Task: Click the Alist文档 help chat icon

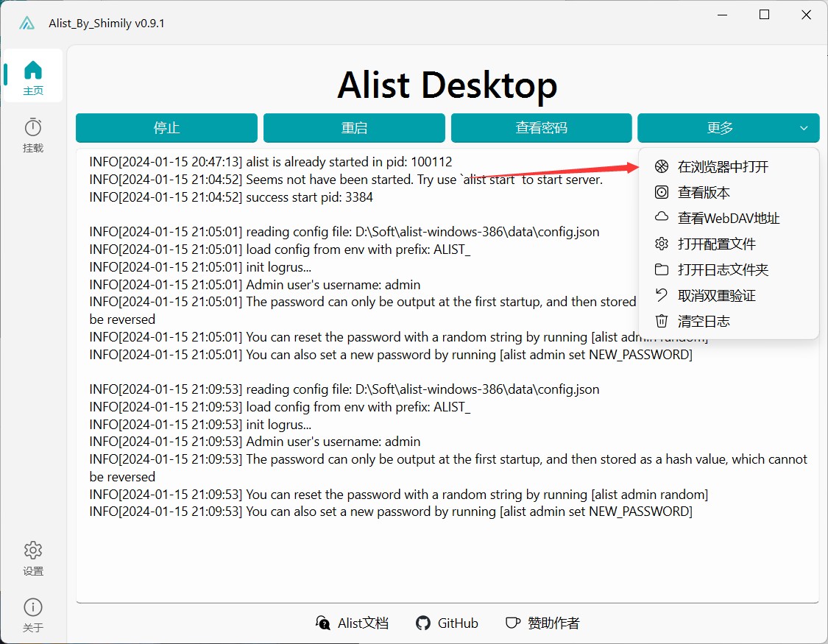Action: point(322,623)
